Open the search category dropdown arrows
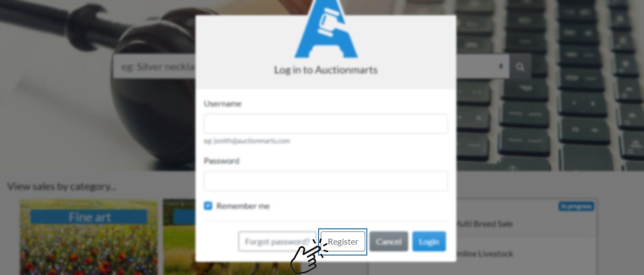 tap(501, 67)
